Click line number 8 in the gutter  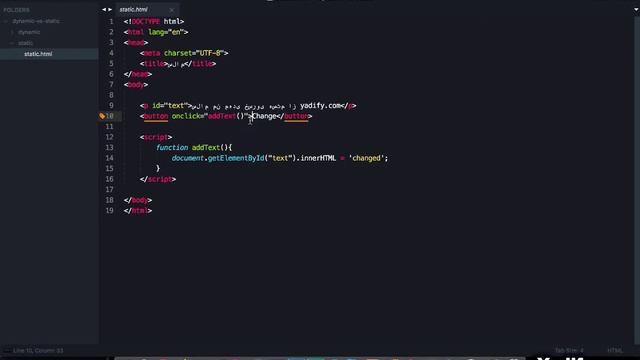pyautogui.click(x=111, y=95)
